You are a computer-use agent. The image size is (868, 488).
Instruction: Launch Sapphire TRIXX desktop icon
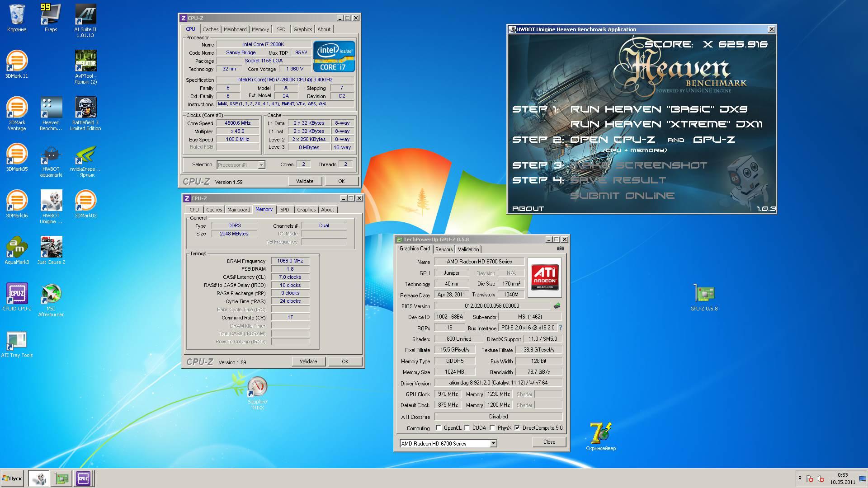tap(257, 393)
